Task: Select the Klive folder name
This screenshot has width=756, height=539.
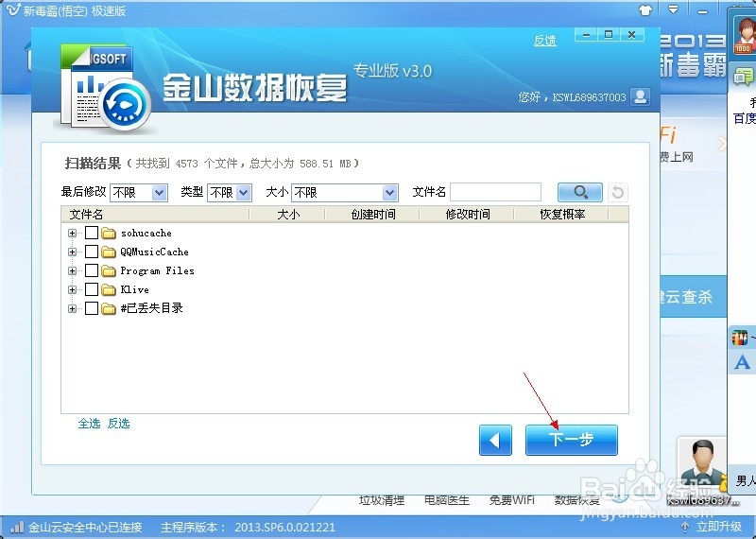Action: [x=134, y=289]
